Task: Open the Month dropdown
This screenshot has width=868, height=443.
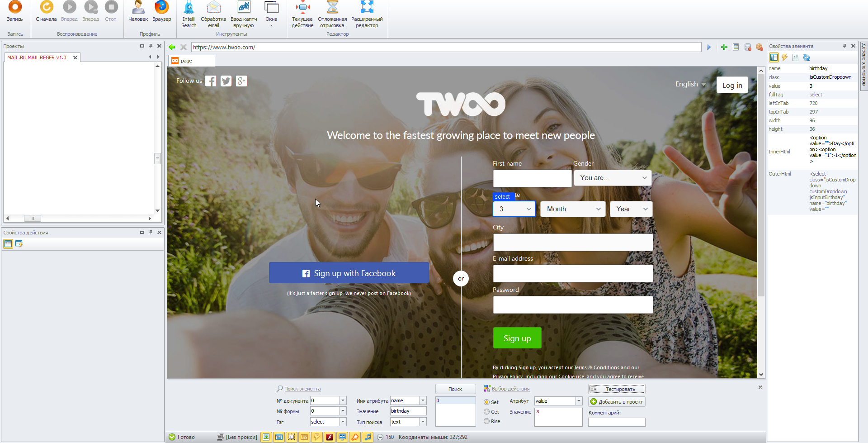Action: pyautogui.click(x=573, y=209)
